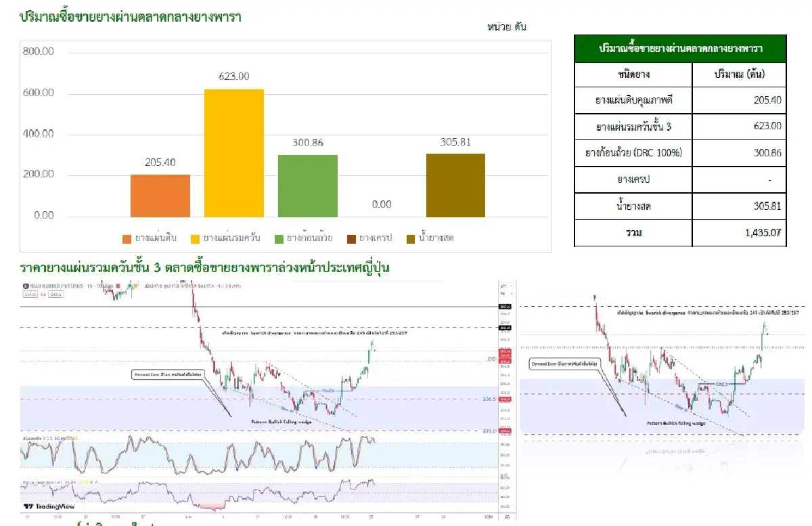Click the ปริมาณ (ตัน) column header
812x526 pixels.
click(739, 74)
